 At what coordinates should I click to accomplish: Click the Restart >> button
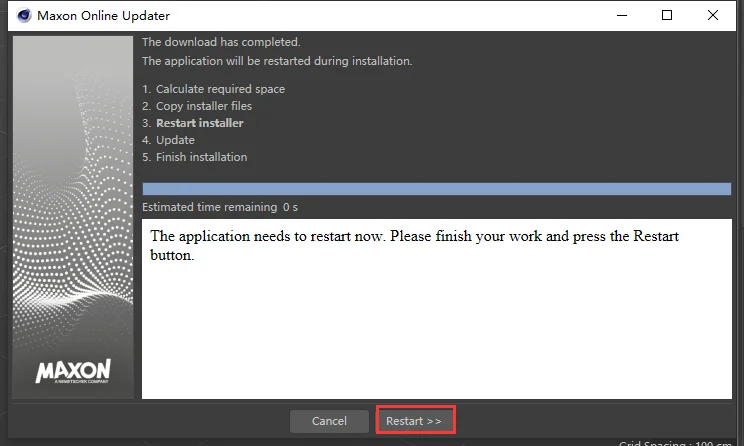pyautogui.click(x=416, y=420)
